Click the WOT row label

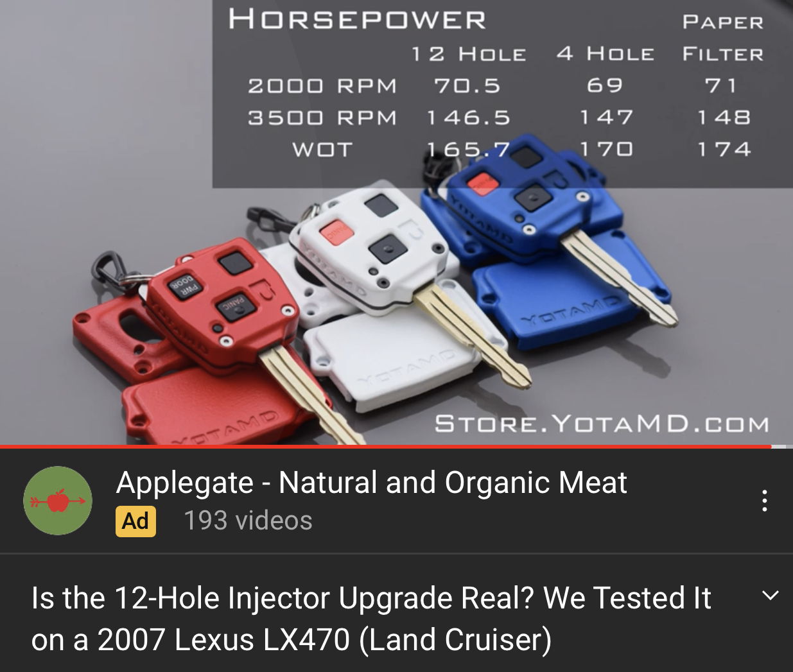pyautogui.click(x=322, y=150)
